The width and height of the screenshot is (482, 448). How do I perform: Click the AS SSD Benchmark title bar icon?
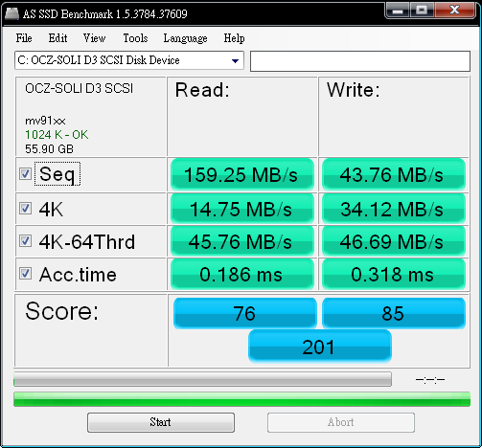(x=12, y=13)
